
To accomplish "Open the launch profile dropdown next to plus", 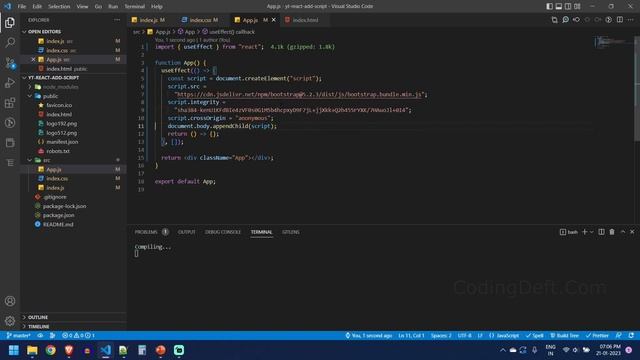I will [591, 232].
